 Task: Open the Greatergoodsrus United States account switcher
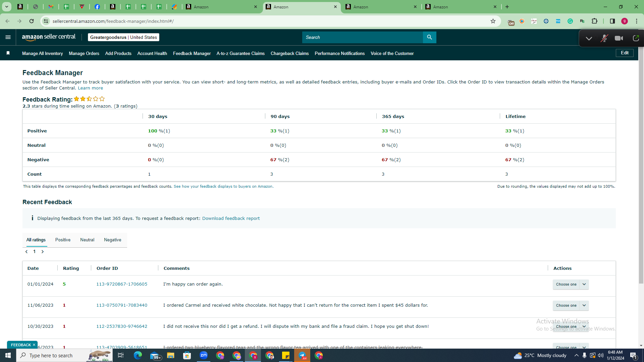(x=123, y=37)
